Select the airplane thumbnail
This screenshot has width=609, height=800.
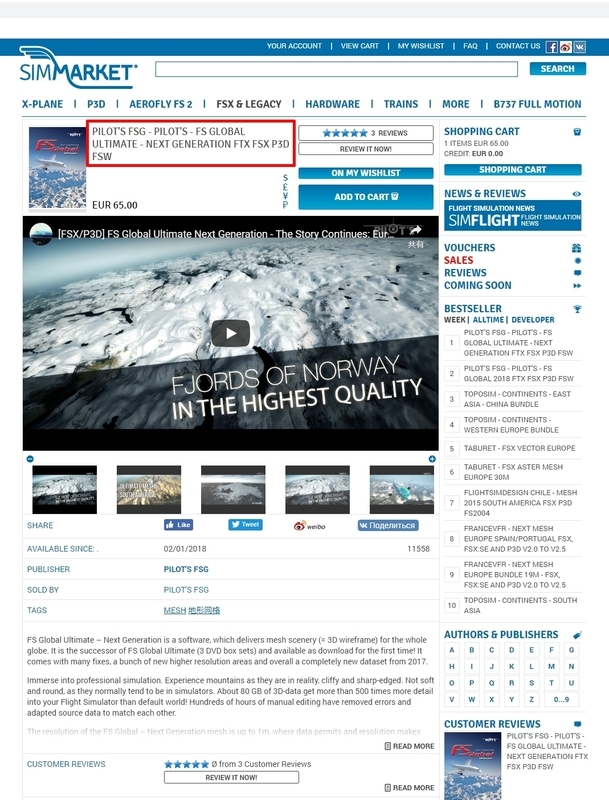point(401,489)
